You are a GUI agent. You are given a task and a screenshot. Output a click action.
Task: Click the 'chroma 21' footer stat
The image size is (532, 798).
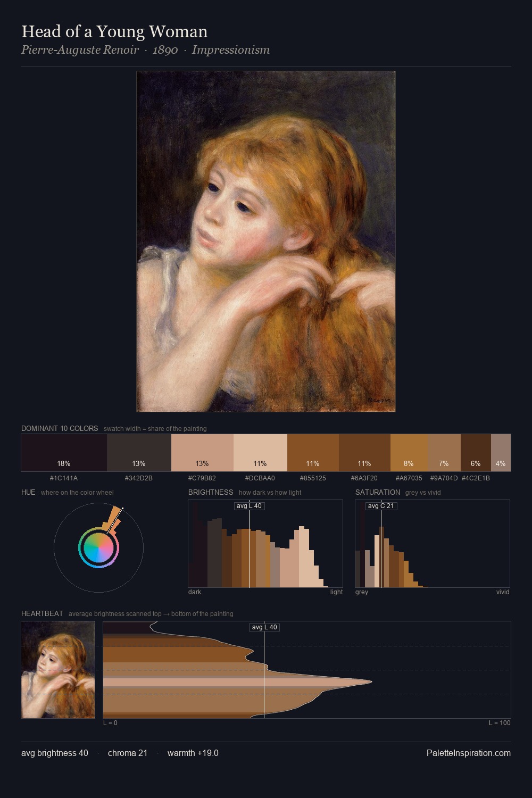[x=128, y=753]
